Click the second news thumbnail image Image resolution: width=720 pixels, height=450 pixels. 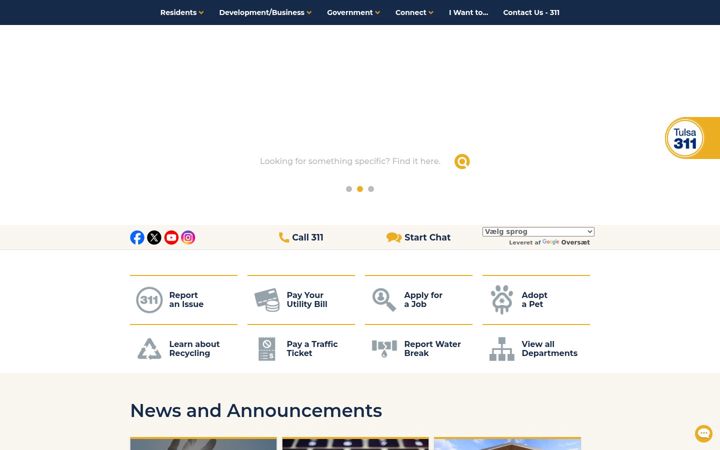tap(355, 444)
